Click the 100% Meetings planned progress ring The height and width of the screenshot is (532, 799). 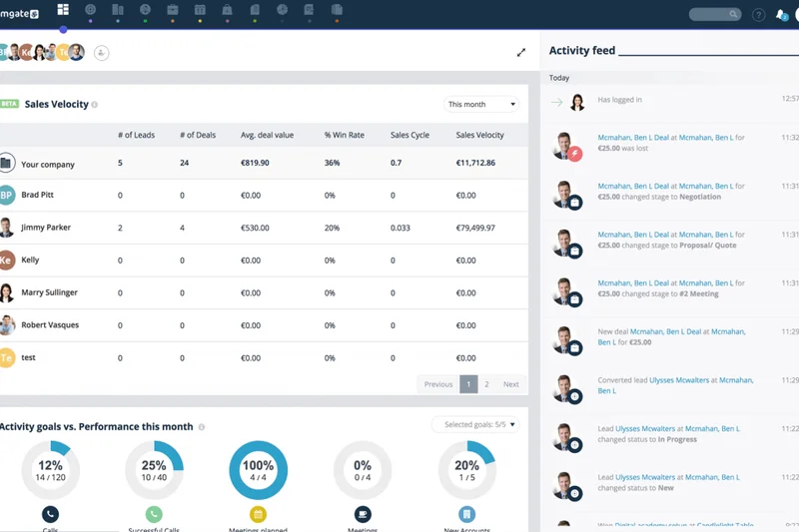[x=258, y=470]
